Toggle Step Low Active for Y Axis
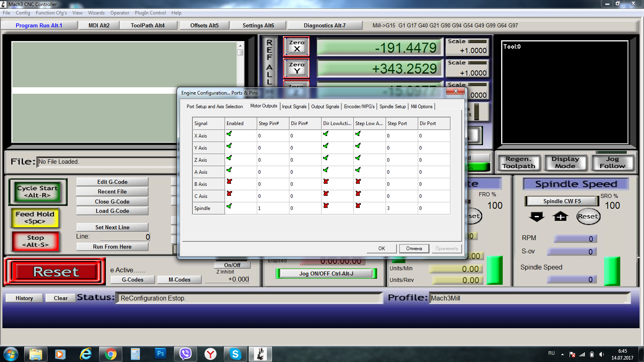Screen dimensions: 644x362 (358, 146)
